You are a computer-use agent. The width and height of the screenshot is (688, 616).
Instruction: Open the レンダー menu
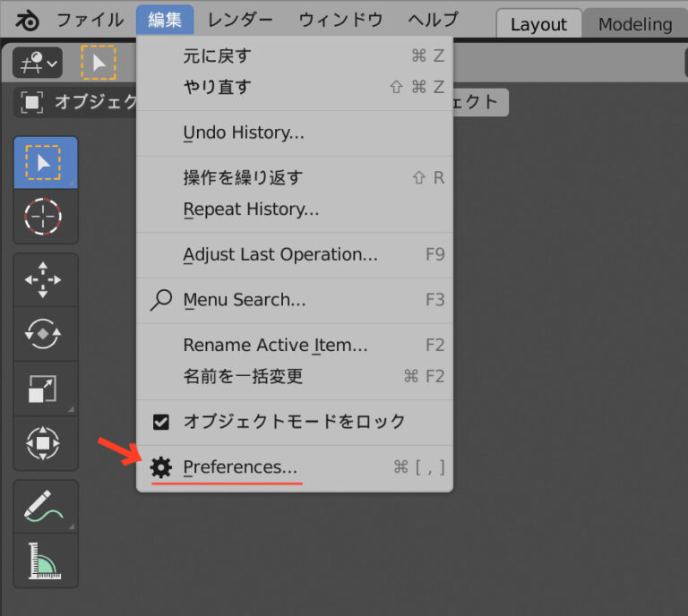pyautogui.click(x=240, y=20)
